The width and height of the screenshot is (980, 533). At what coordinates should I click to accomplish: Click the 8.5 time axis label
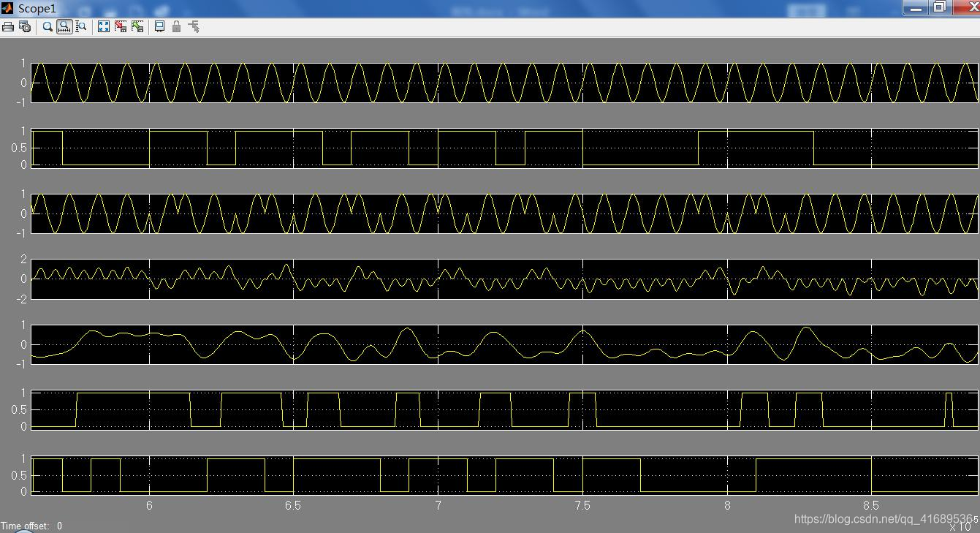[871, 505]
